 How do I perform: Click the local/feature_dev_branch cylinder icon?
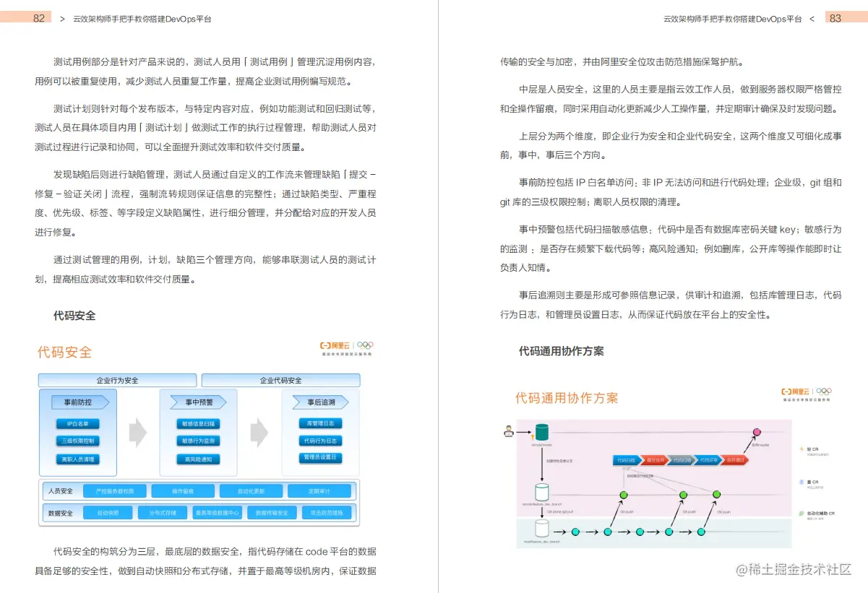pyautogui.click(x=542, y=529)
